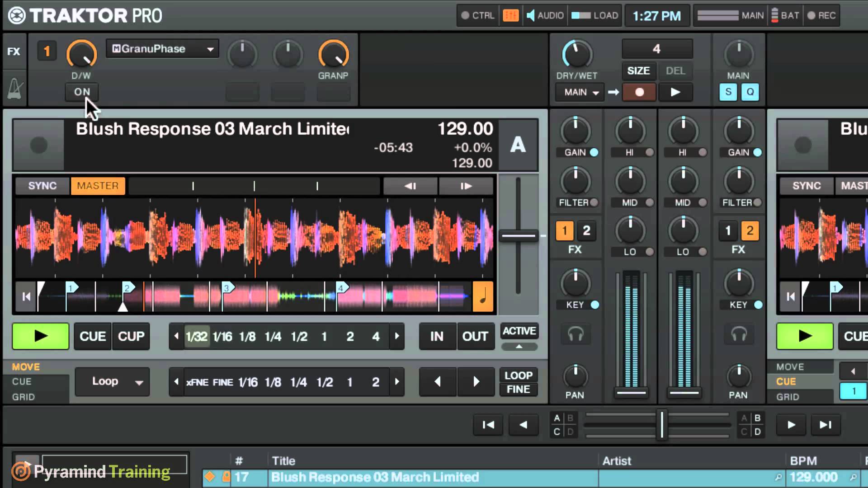868x488 pixels.
Task: Open the FX panel tab
Action: coord(14,52)
